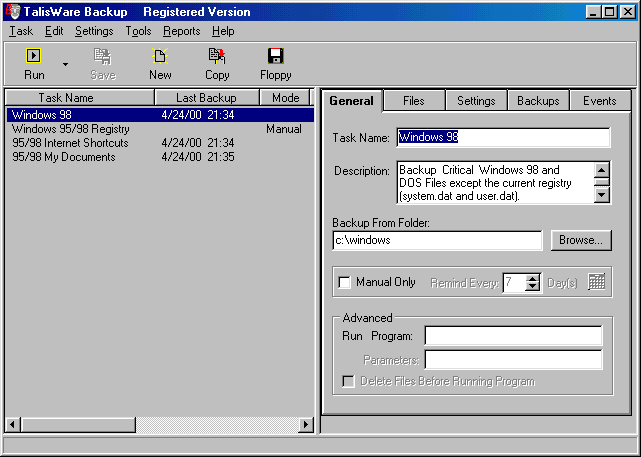This screenshot has width=641, height=457.
Task: Select the Windows 95/98 Registry task
Action: [160, 129]
